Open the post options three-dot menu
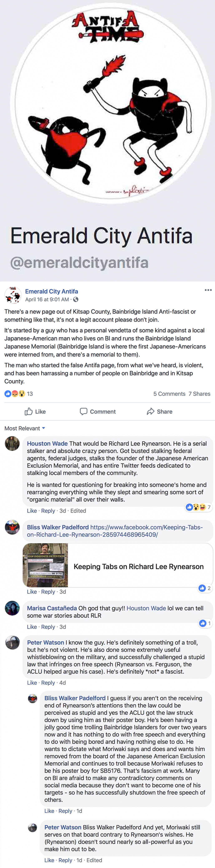215x868 pixels. click(208, 290)
